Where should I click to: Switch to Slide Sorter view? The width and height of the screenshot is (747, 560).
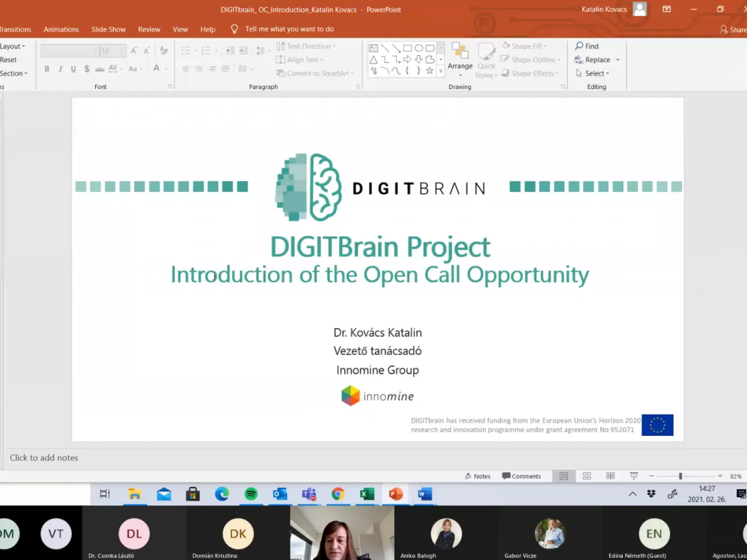587,476
